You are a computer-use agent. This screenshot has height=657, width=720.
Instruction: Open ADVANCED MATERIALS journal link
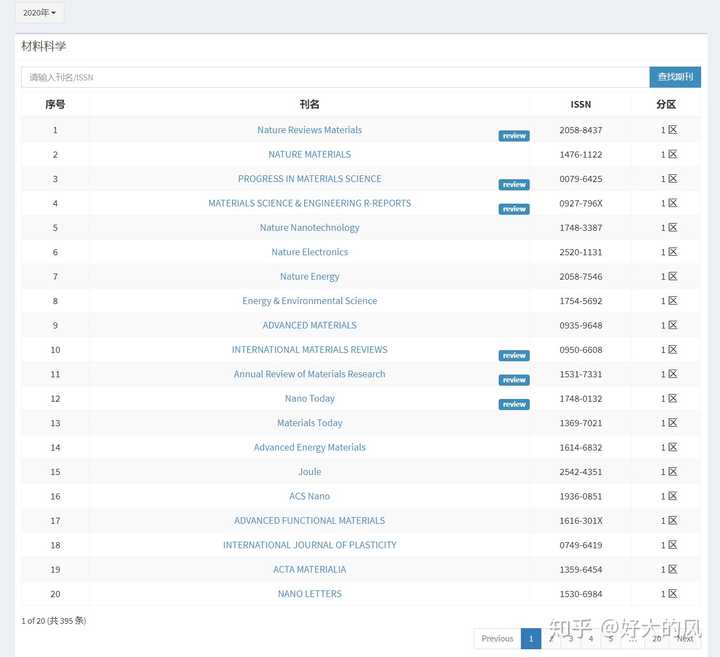tap(309, 325)
